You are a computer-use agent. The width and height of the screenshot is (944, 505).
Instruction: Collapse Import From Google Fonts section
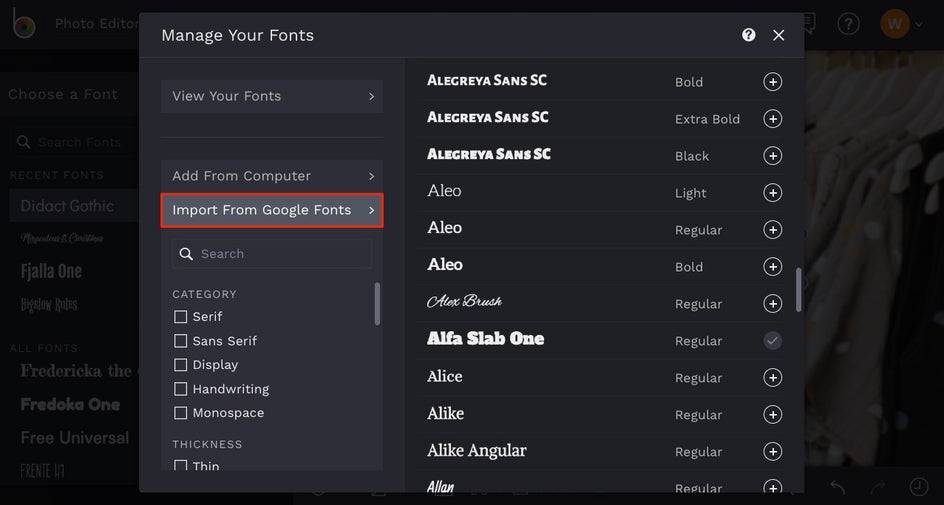(272, 210)
